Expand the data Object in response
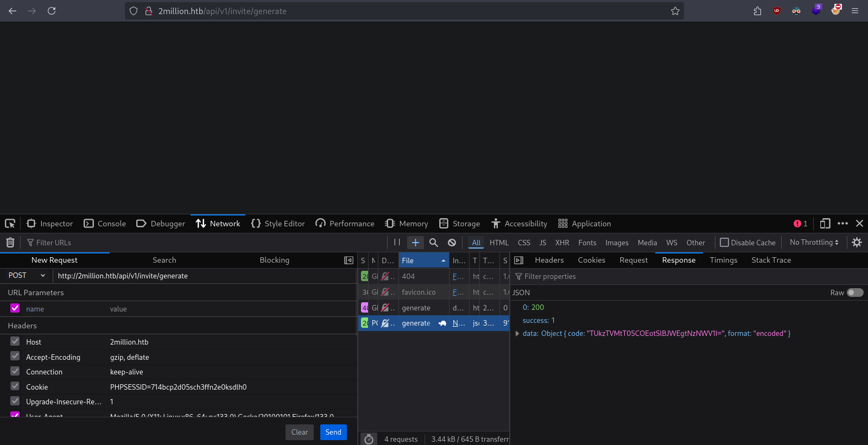 (517, 334)
